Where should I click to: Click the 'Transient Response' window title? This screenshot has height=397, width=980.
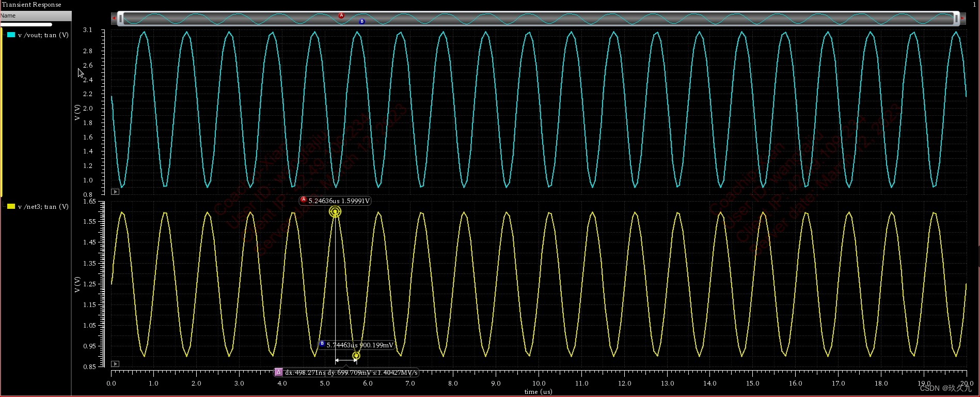coord(31,5)
